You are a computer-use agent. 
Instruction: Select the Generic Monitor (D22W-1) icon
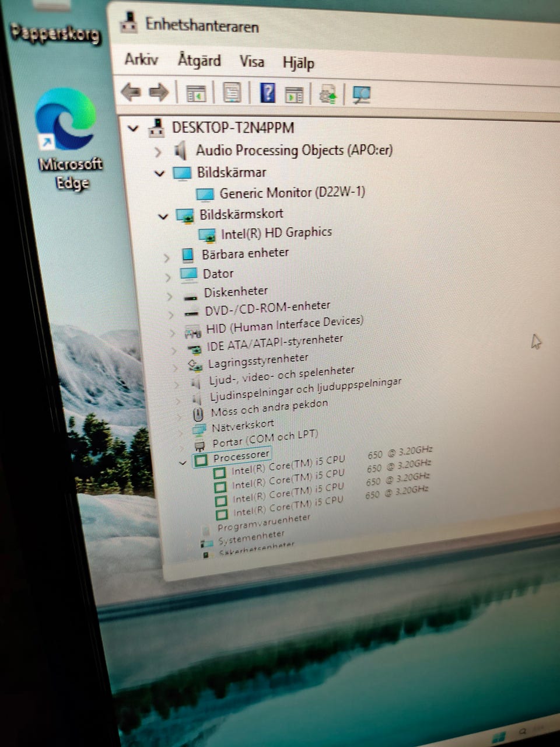pos(205,194)
